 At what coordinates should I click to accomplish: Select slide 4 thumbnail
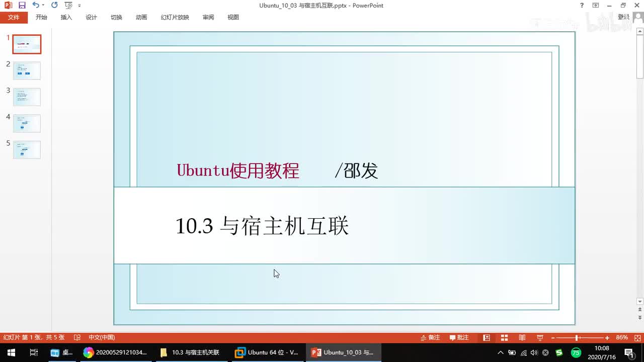[27, 123]
